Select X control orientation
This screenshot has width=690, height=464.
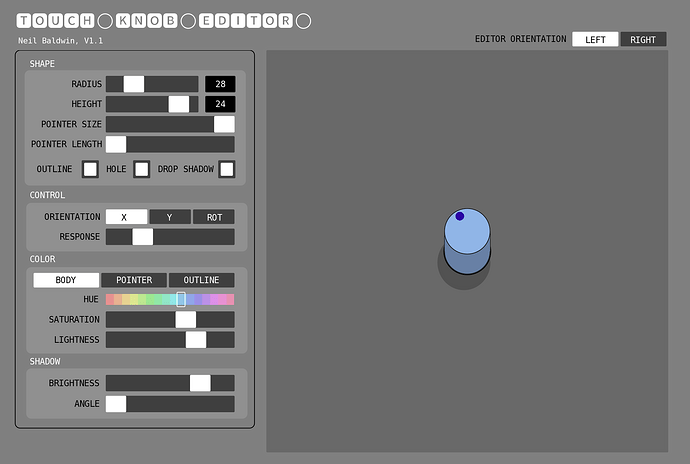[x=126, y=217]
